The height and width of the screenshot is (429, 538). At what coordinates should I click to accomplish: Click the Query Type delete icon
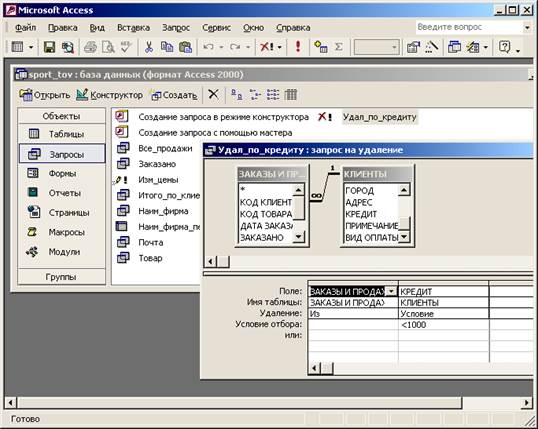(267, 47)
